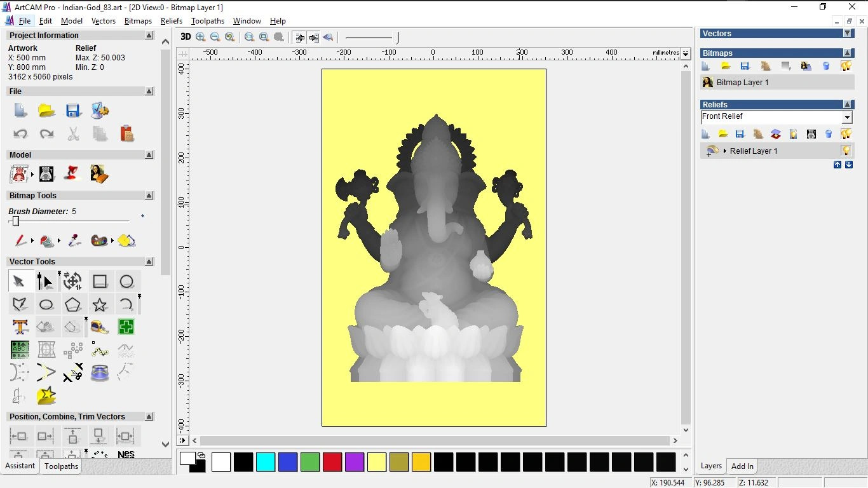The width and height of the screenshot is (868, 488).
Task: Open the Create Vector Text tool
Action: pos(20,327)
